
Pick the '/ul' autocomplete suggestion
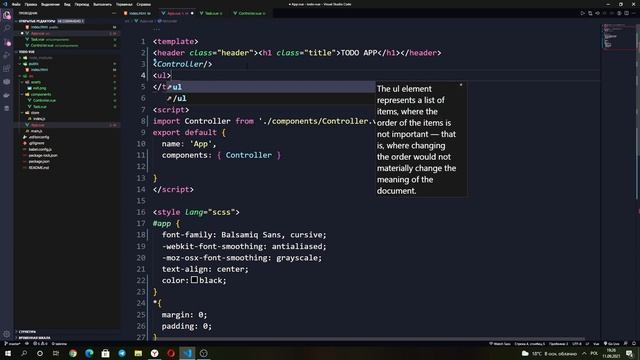tap(270, 98)
